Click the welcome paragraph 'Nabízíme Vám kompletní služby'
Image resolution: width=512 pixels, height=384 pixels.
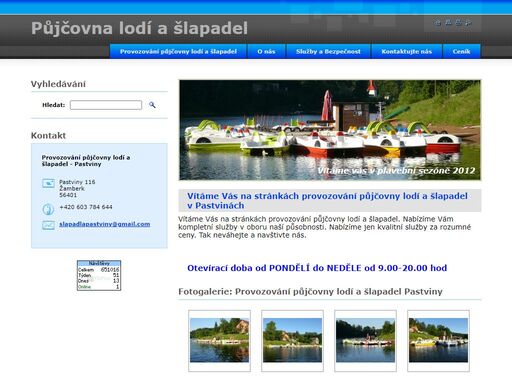click(325, 227)
